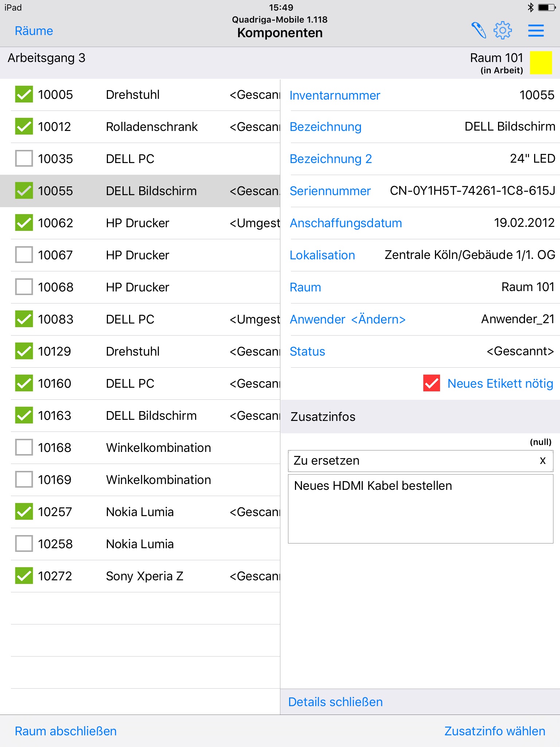This screenshot has width=560, height=747.
Task: Select row '10062' HP Drucker
Action: pos(140,223)
